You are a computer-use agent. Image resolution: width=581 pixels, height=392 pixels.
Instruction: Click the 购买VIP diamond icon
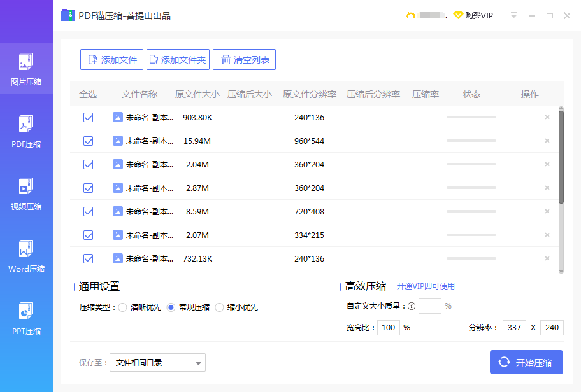458,15
